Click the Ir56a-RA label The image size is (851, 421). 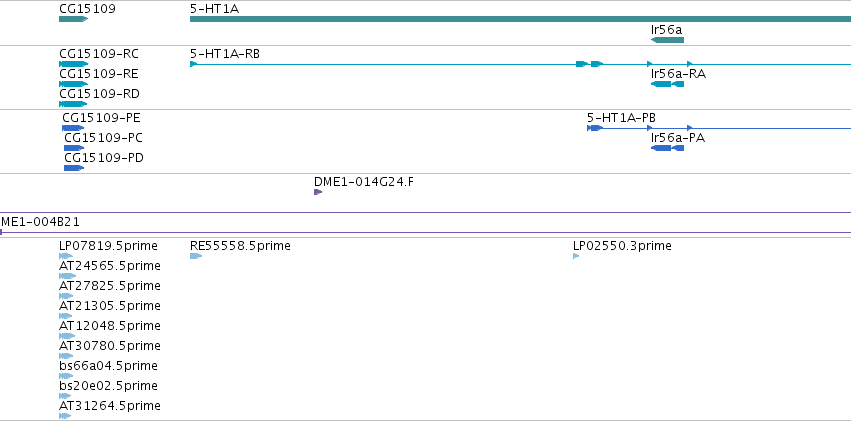(x=678, y=74)
